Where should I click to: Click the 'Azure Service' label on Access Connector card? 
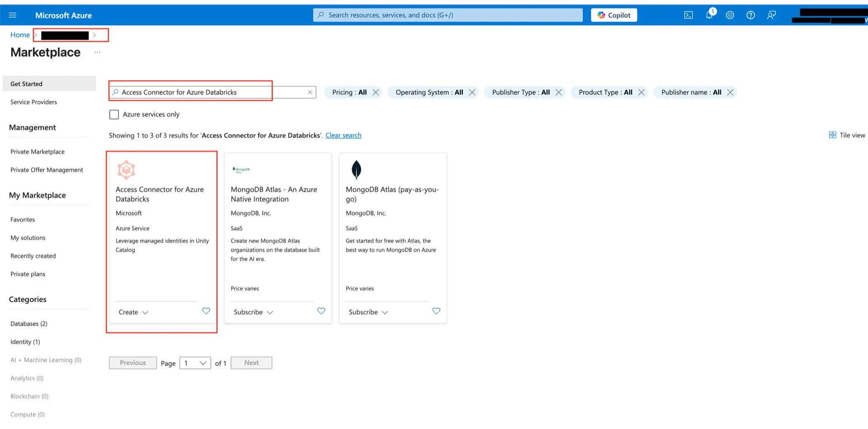(x=132, y=228)
